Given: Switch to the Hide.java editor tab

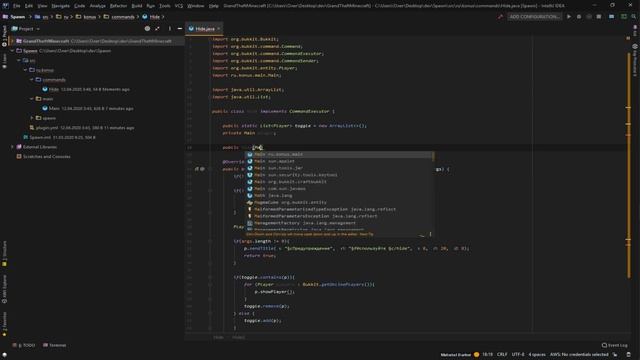Looking at the screenshot, I should (204, 29).
